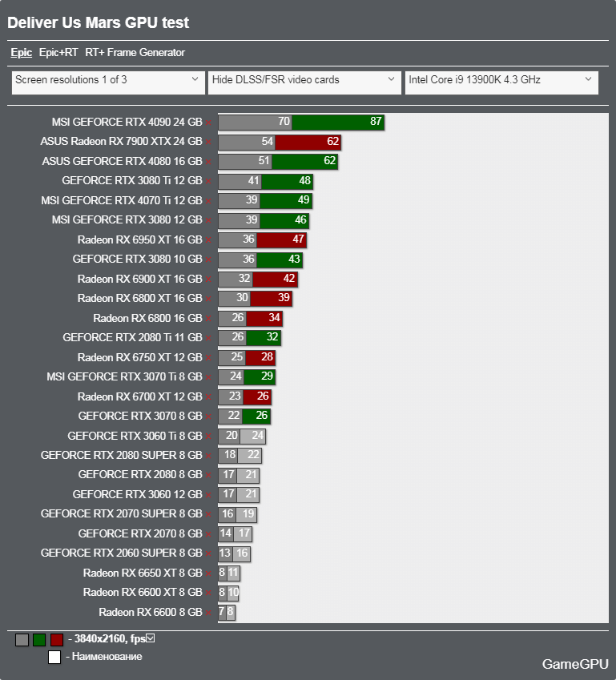The image size is (616, 680).
Task: Open the Screen resolutions dropdown
Action: click(108, 82)
